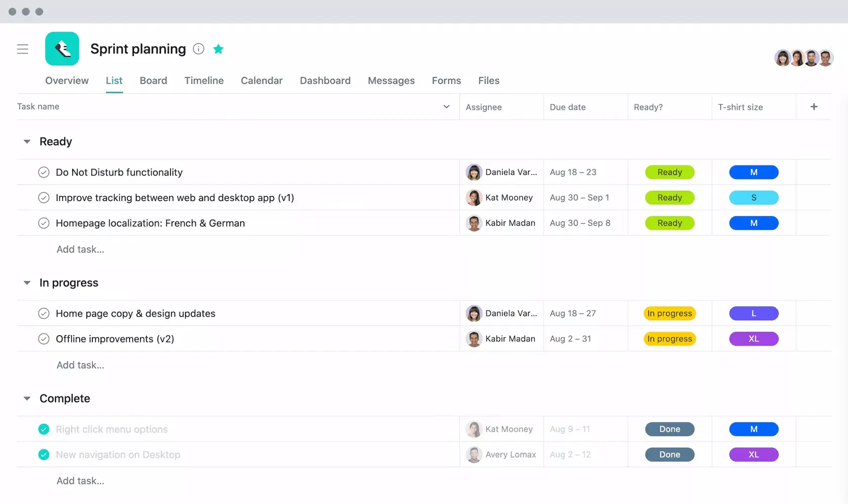Screen dimensions: 848x504
Task: Click Daniela's avatar on the Do Not Disturb task
Action: (474, 172)
